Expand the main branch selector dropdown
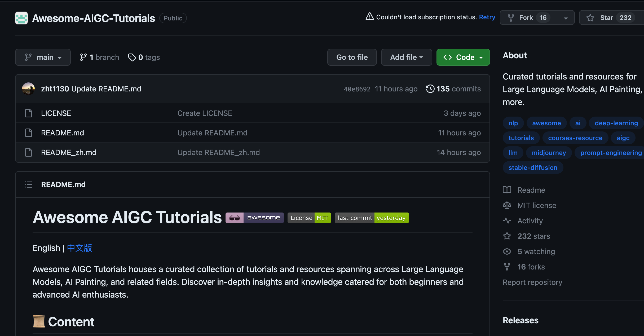 (x=43, y=57)
